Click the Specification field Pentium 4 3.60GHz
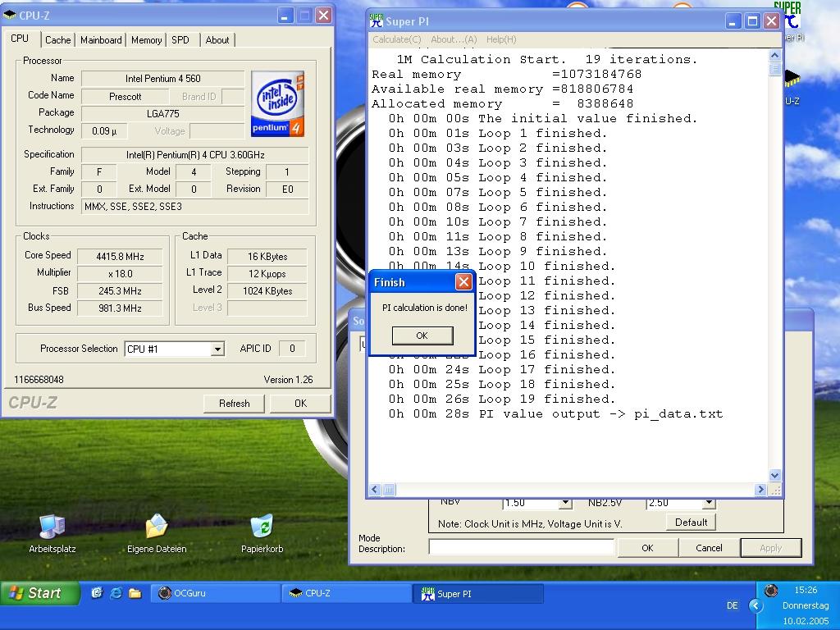The height and width of the screenshot is (630, 840). pos(195,155)
